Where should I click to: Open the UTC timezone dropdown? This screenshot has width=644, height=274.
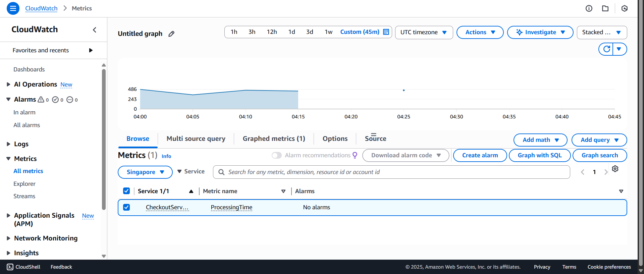[x=424, y=32]
